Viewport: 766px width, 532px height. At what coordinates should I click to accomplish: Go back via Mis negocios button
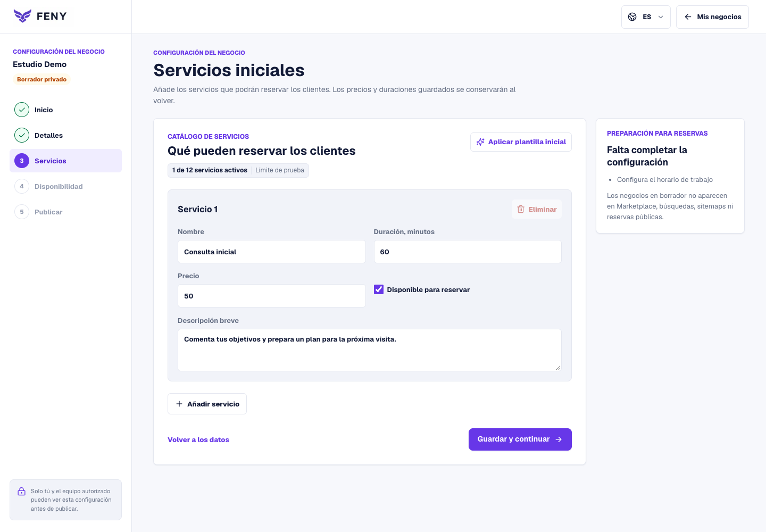(712, 17)
